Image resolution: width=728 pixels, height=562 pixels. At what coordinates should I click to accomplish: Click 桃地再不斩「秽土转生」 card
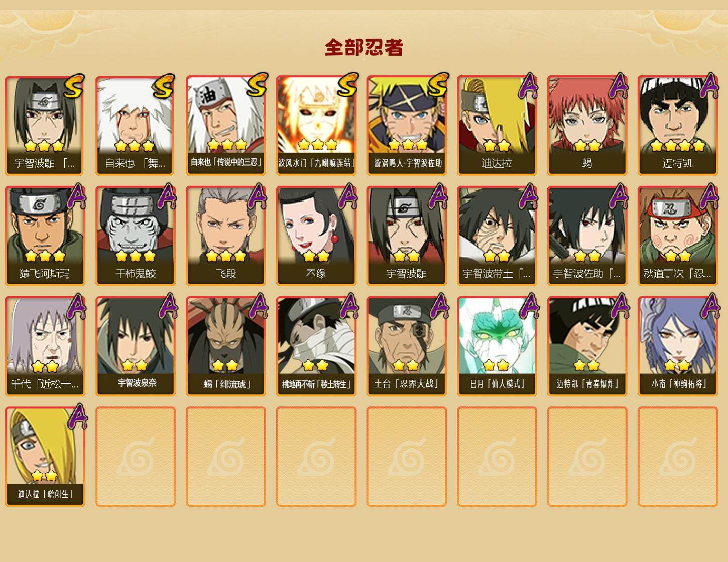316,346
